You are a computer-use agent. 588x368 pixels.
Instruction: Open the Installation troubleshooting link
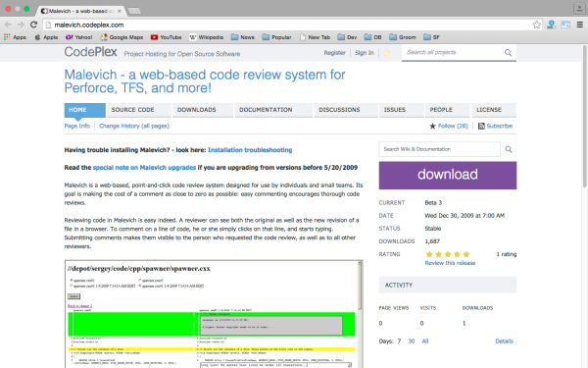tap(250, 150)
